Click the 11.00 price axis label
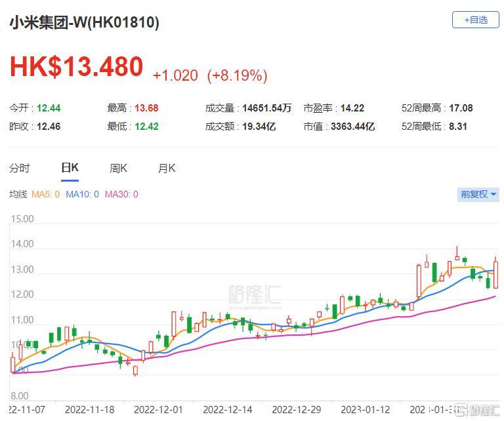This screenshot has height=421, width=504. click(x=22, y=320)
